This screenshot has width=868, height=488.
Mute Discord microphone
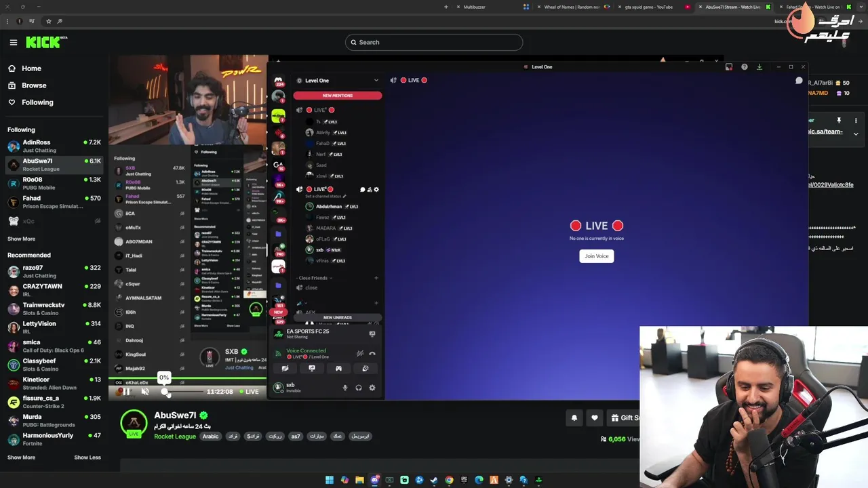pyautogui.click(x=345, y=388)
